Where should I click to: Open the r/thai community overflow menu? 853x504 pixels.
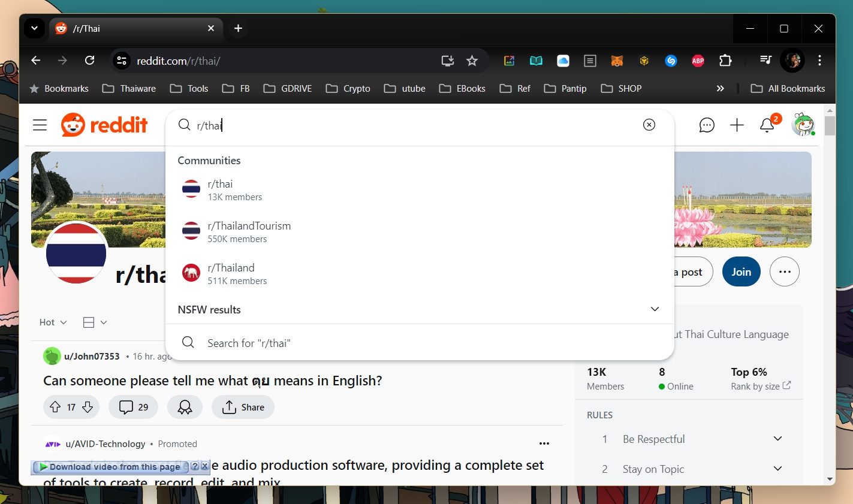pyautogui.click(x=785, y=271)
